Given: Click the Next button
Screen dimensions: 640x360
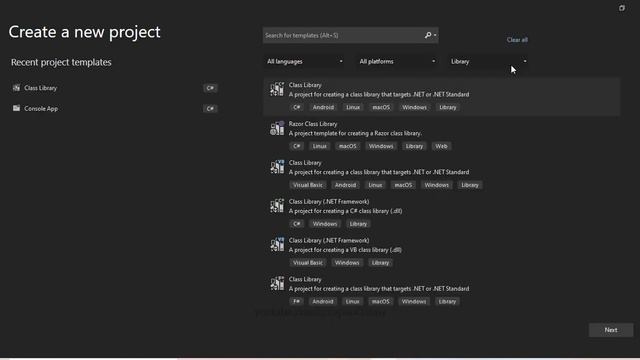Looking at the screenshot, I should click(x=611, y=330).
